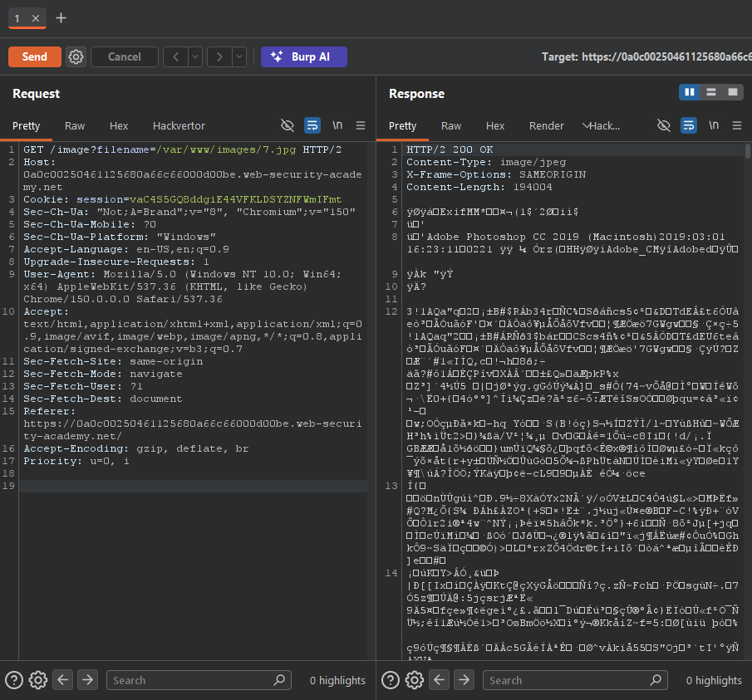The height and width of the screenshot is (700, 752).
Task: Toggle non-printable \n characters in Response
Action: point(714,125)
